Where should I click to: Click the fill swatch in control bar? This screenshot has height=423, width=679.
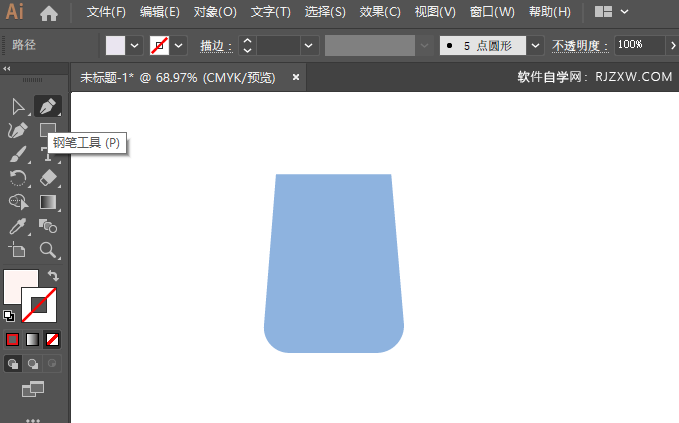(115, 45)
